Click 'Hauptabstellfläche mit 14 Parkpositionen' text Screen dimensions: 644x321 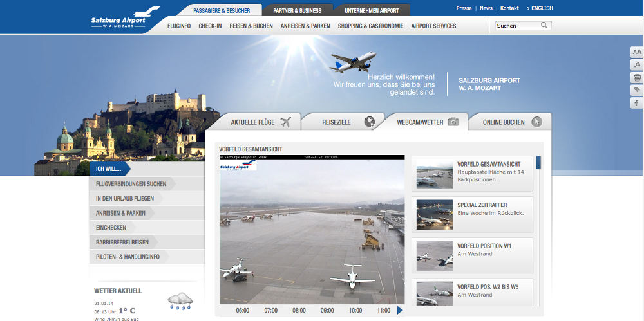491,176
